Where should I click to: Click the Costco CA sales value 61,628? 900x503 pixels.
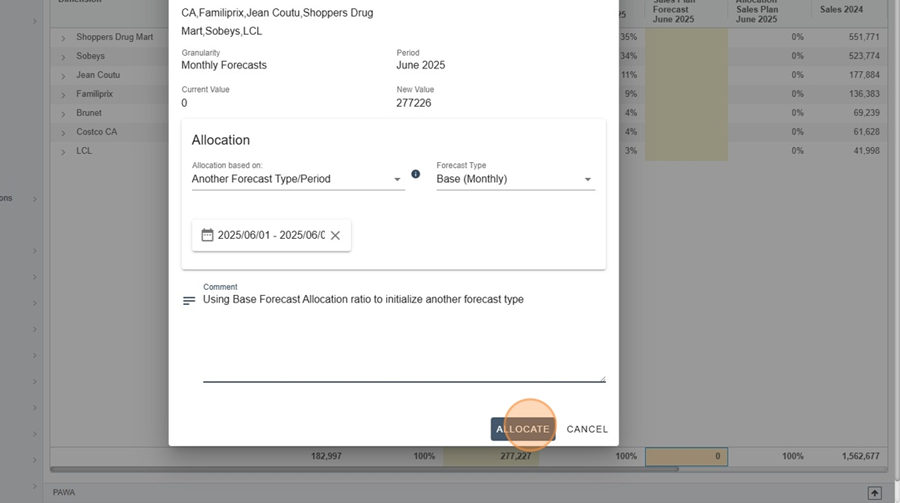(866, 131)
